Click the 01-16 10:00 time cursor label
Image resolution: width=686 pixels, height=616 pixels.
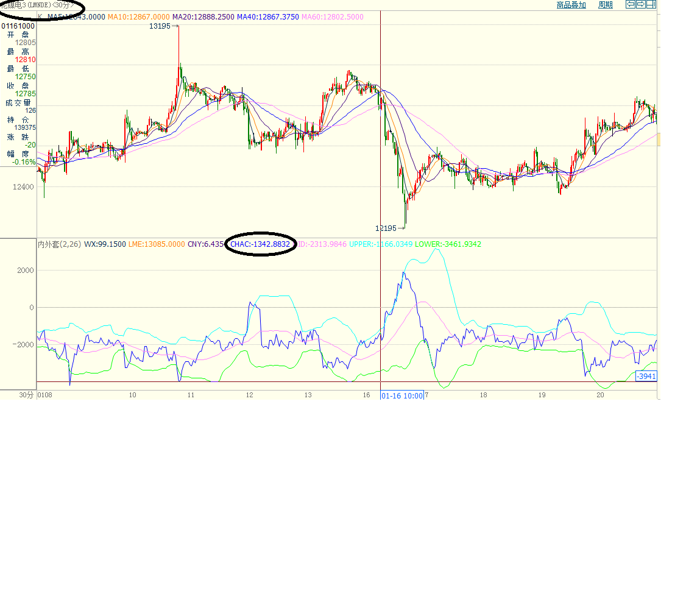401,395
